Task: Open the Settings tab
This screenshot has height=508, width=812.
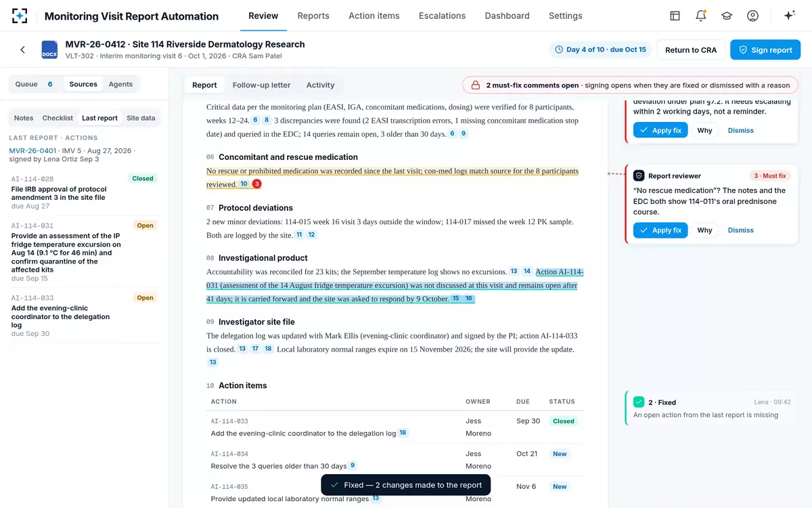Action: tap(566, 16)
